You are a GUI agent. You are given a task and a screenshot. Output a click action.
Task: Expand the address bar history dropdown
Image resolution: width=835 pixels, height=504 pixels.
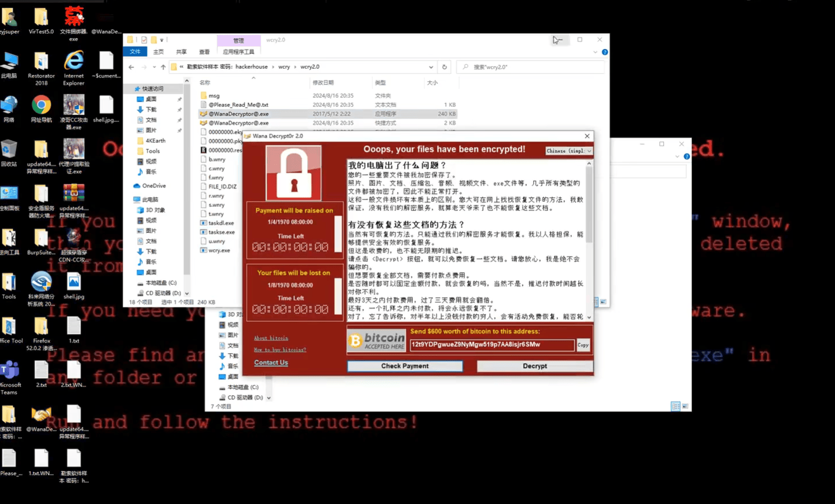(x=431, y=67)
